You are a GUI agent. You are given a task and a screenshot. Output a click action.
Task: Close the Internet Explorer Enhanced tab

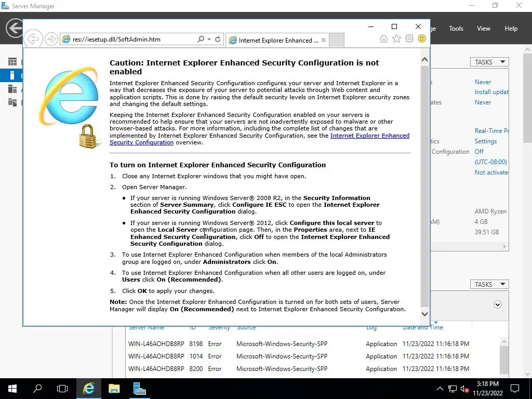click(324, 40)
